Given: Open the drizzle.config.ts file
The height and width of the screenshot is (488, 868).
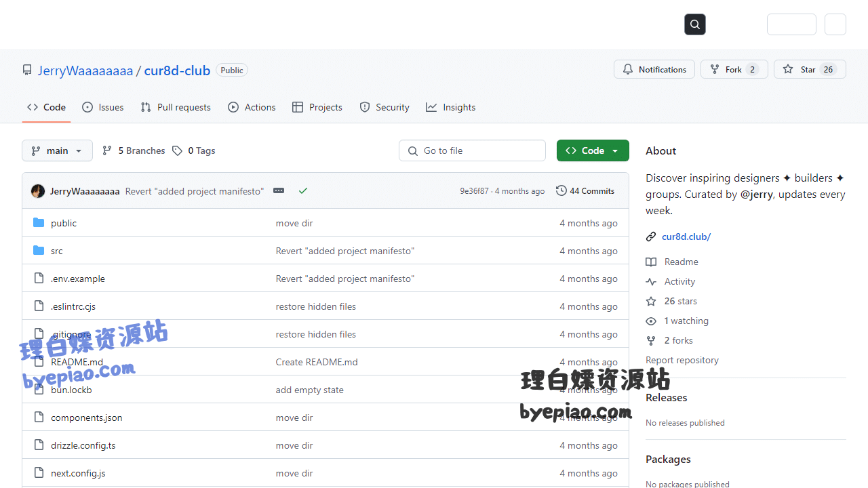Looking at the screenshot, I should [83, 445].
